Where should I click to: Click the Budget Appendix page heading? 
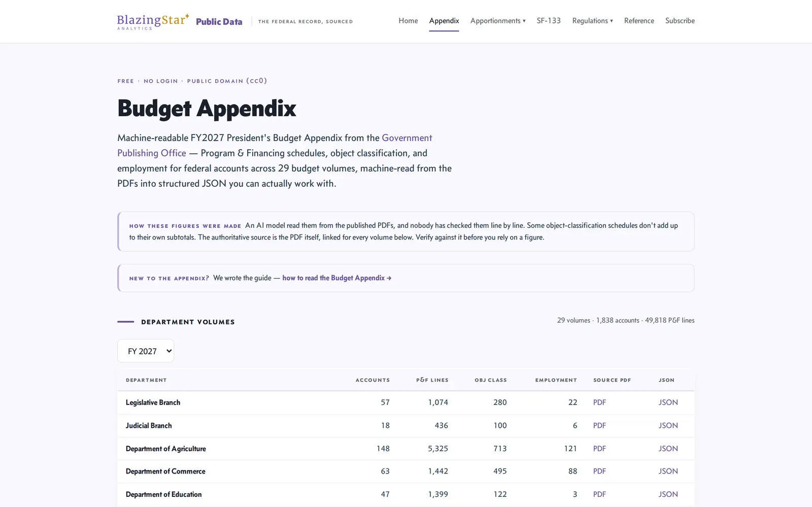click(207, 108)
